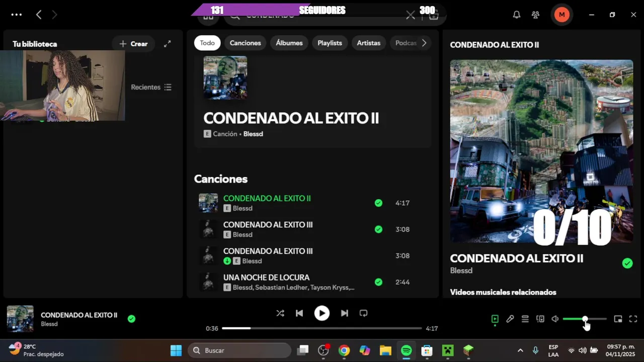Open the miniplayer
This screenshot has width=644, height=362.
point(618,319)
